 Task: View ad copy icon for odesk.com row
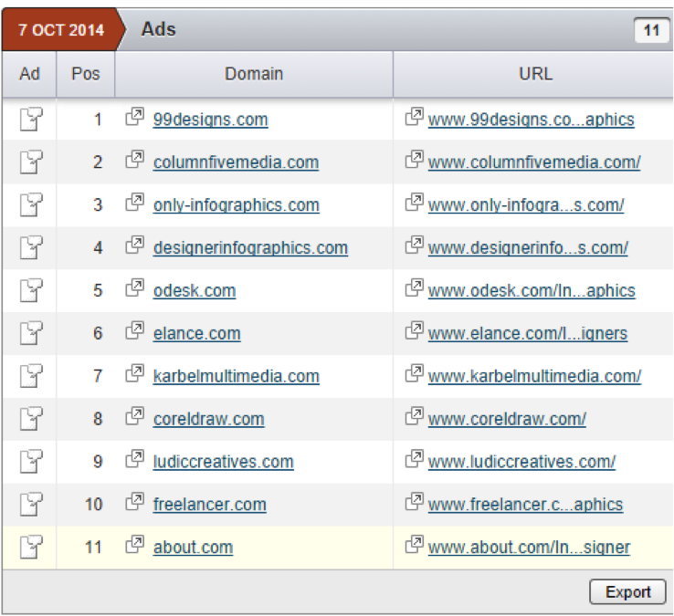pos(31,290)
